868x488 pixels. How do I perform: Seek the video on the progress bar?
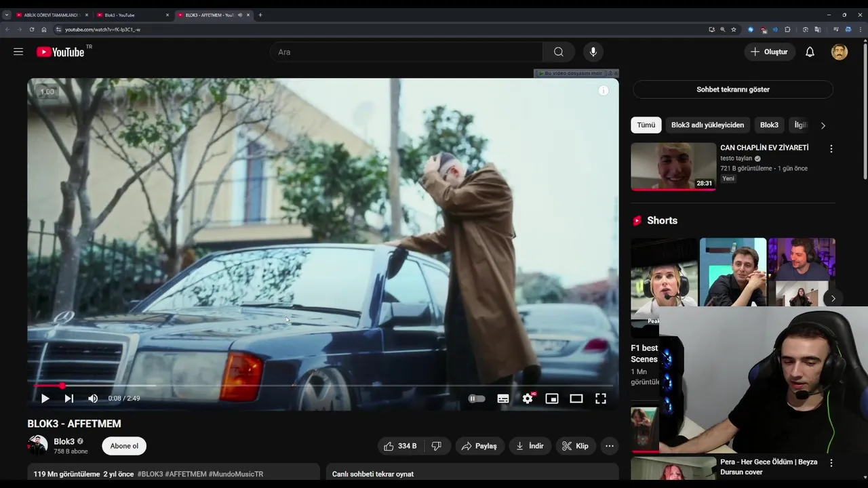pyautogui.click(x=323, y=386)
